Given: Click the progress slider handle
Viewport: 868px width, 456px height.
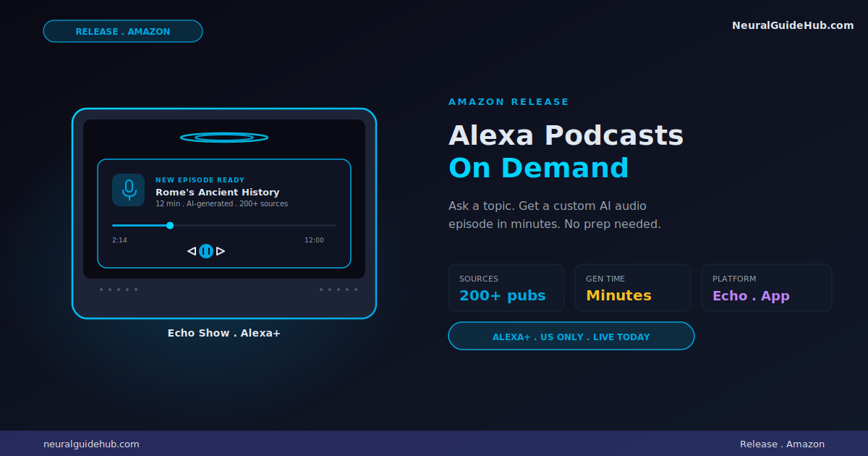Looking at the screenshot, I should point(170,225).
